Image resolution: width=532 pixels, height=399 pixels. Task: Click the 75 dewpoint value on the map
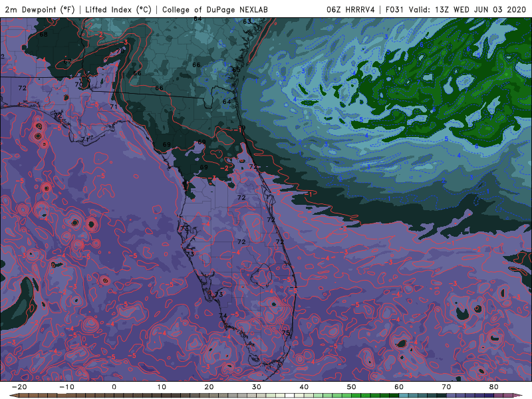click(286, 333)
